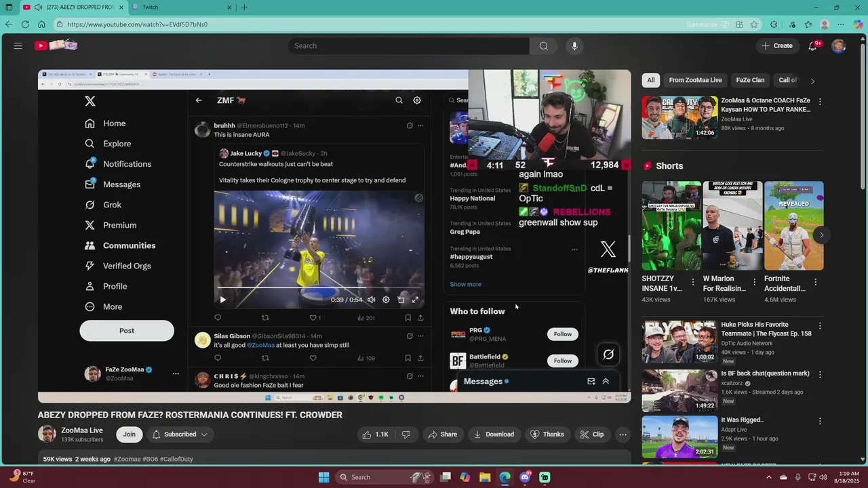
Task: Click the YouTube search field
Action: 408,45
